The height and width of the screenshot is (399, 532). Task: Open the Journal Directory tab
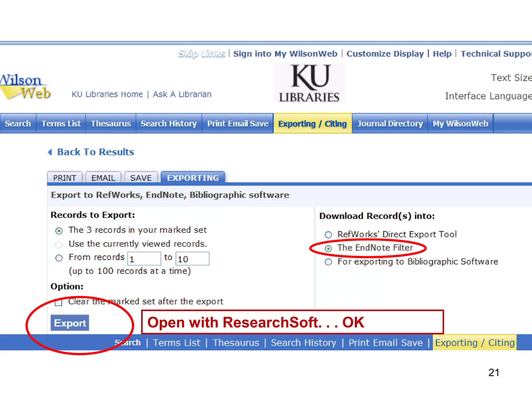[x=390, y=124]
